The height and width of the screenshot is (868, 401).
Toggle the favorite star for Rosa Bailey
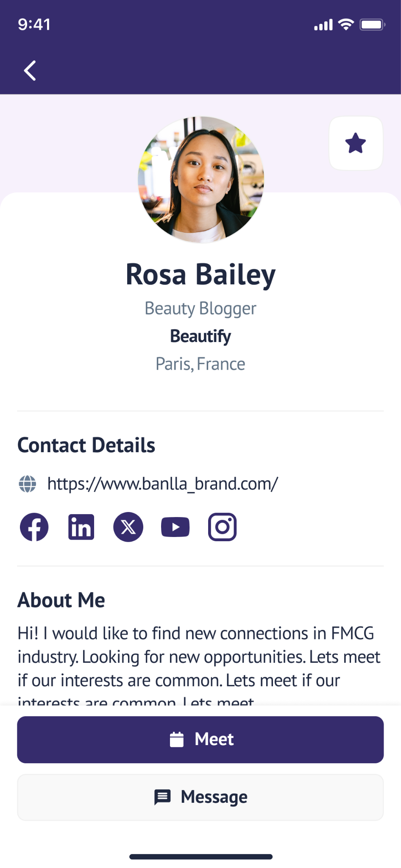(356, 143)
